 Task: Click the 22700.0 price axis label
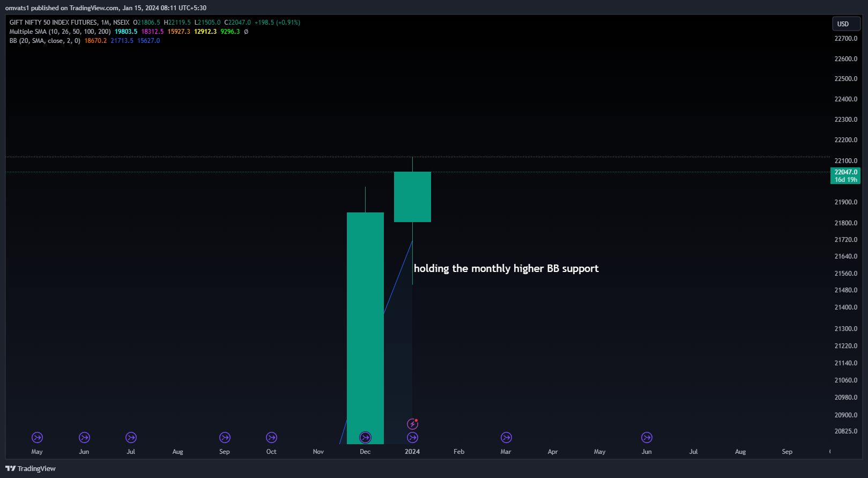(x=845, y=39)
